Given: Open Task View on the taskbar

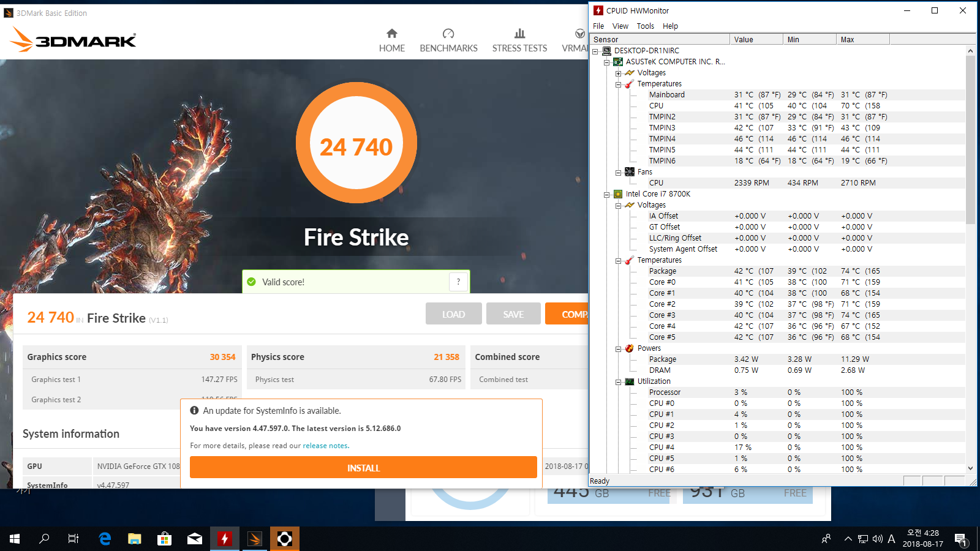Looking at the screenshot, I should 73,539.
